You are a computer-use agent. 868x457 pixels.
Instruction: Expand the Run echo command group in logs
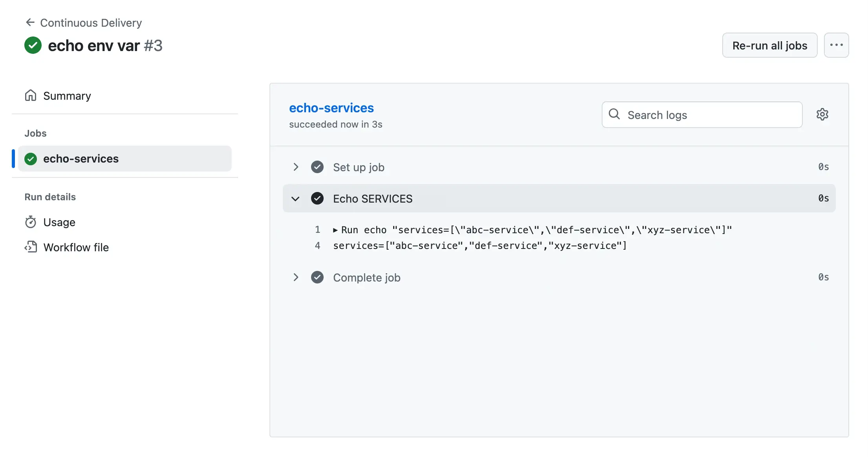tap(336, 230)
